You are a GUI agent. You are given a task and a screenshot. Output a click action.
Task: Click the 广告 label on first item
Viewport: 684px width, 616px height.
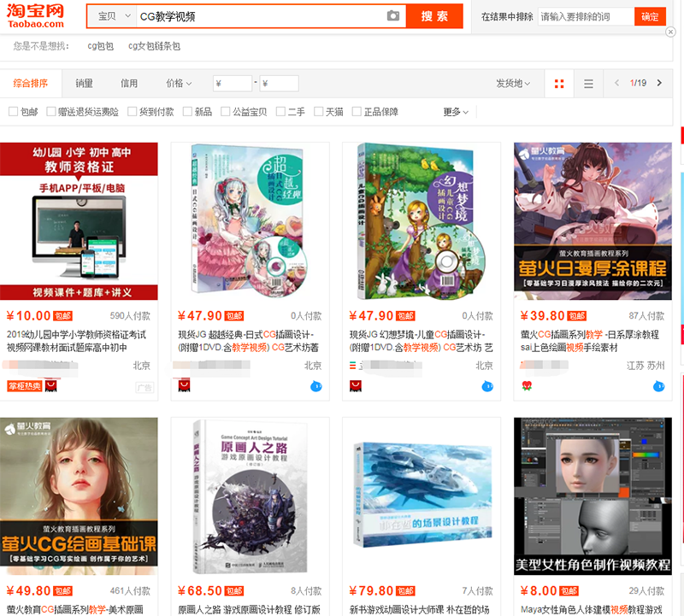(x=144, y=388)
